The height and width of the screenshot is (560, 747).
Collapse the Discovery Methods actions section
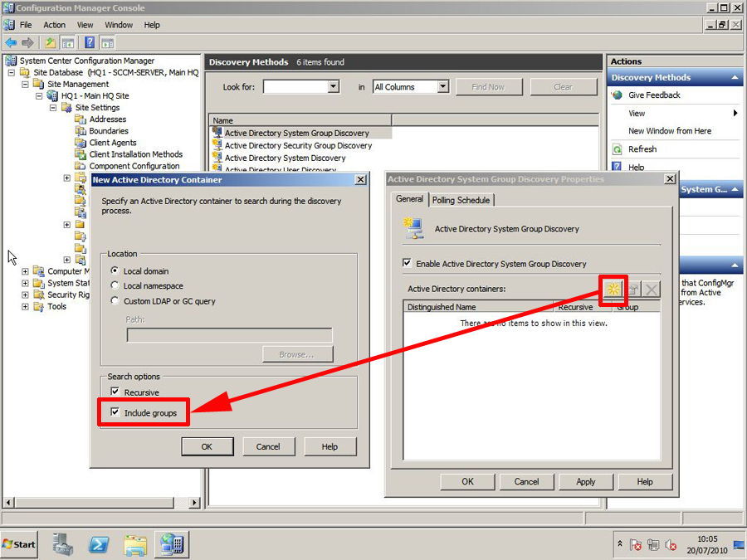[x=735, y=77]
